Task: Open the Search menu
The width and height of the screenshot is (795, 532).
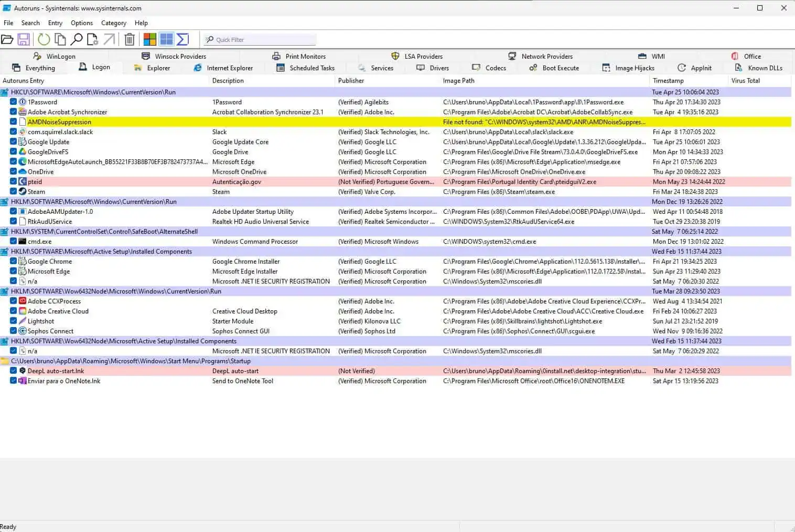Action: pyautogui.click(x=30, y=23)
